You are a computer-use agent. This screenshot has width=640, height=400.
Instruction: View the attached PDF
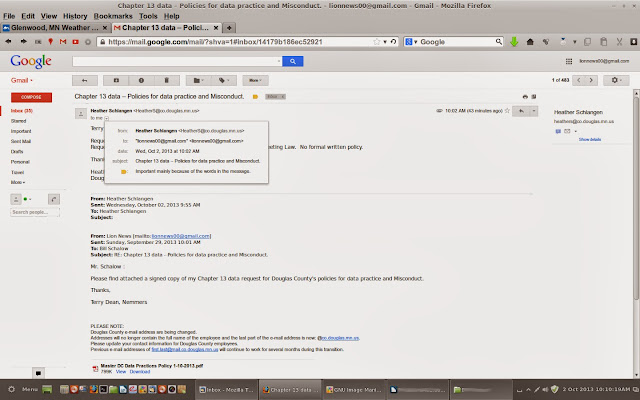point(121,372)
